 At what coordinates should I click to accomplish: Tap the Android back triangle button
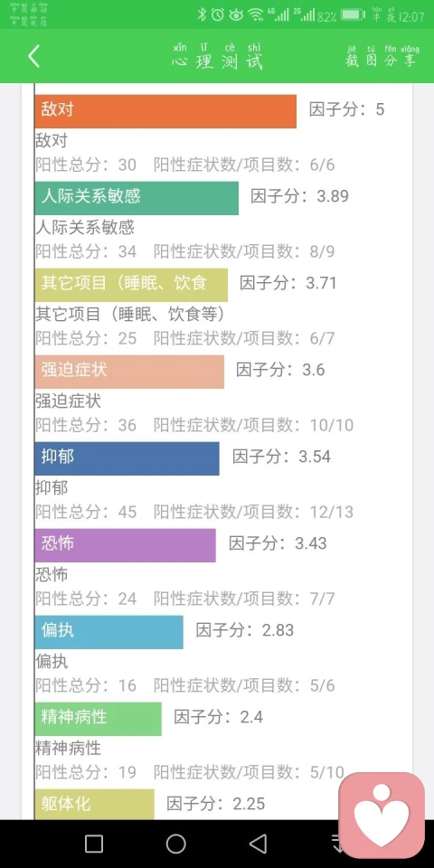[258, 844]
